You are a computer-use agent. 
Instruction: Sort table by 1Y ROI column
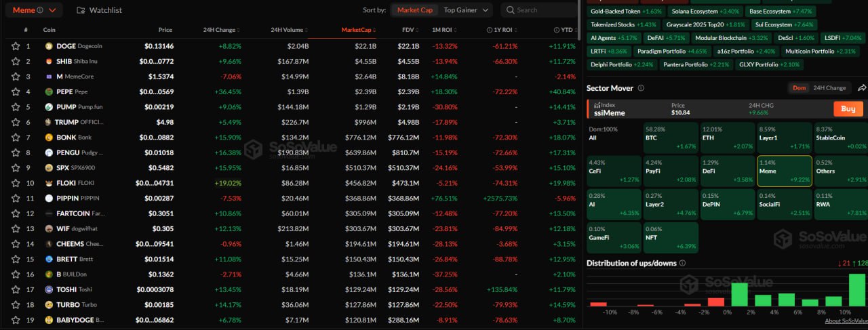(504, 30)
